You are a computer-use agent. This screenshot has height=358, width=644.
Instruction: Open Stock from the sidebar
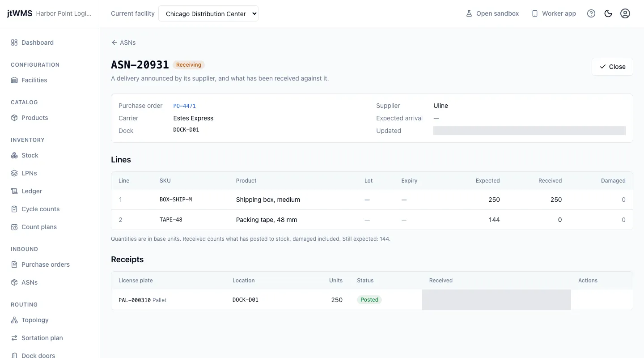pyautogui.click(x=50, y=155)
